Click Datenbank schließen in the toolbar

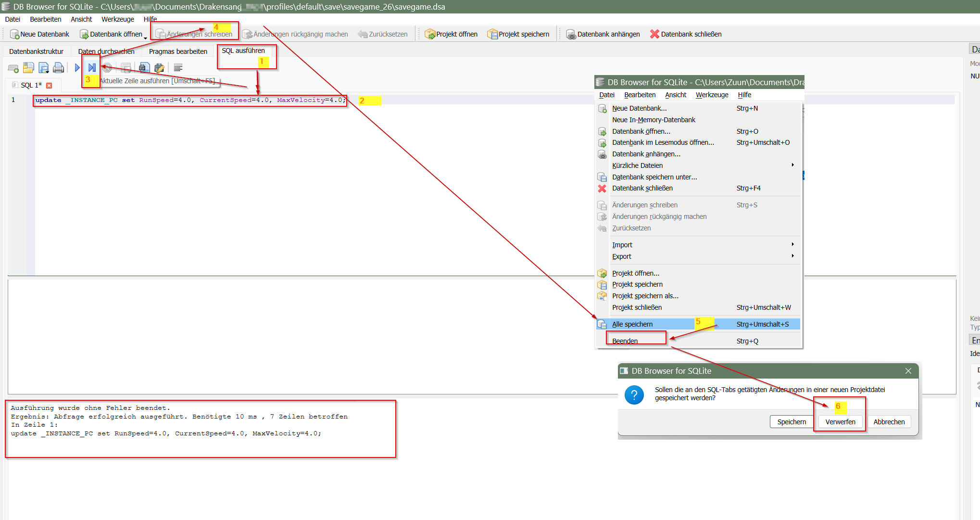pos(686,34)
